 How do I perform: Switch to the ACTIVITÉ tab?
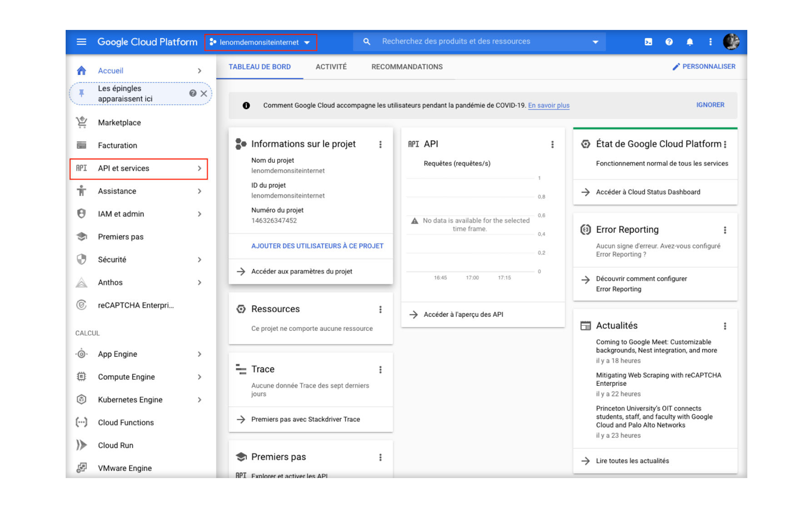(331, 67)
